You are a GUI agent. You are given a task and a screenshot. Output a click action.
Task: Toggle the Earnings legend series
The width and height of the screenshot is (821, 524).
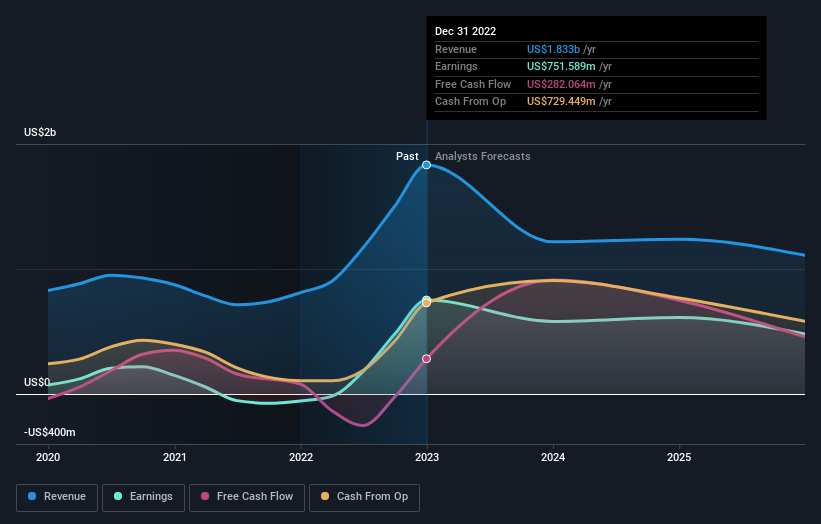143,497
